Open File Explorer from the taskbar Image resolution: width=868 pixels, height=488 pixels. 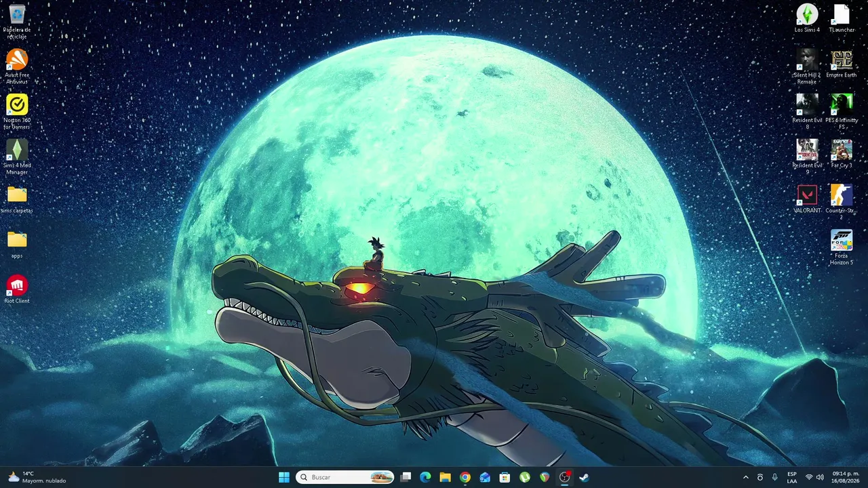tap(445, 477)
